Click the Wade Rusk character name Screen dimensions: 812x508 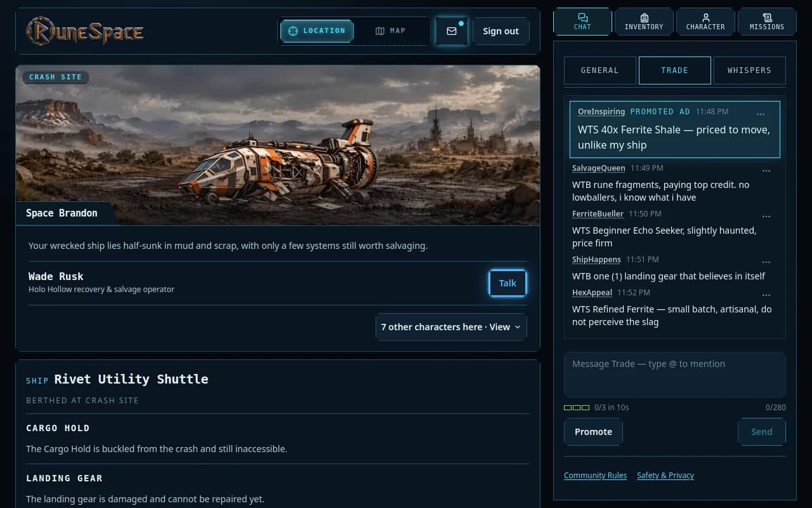pyautogui.click(x=56, y=276)
